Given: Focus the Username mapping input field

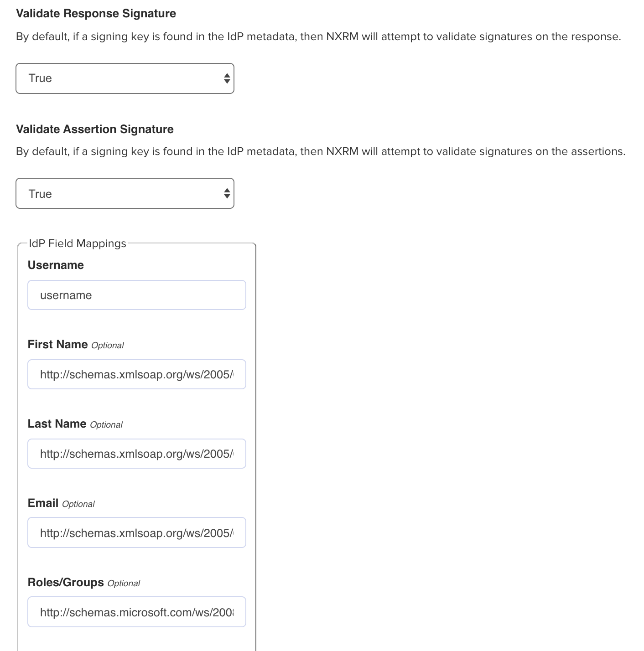Looking at the screenshot, I should pos(137,295).
